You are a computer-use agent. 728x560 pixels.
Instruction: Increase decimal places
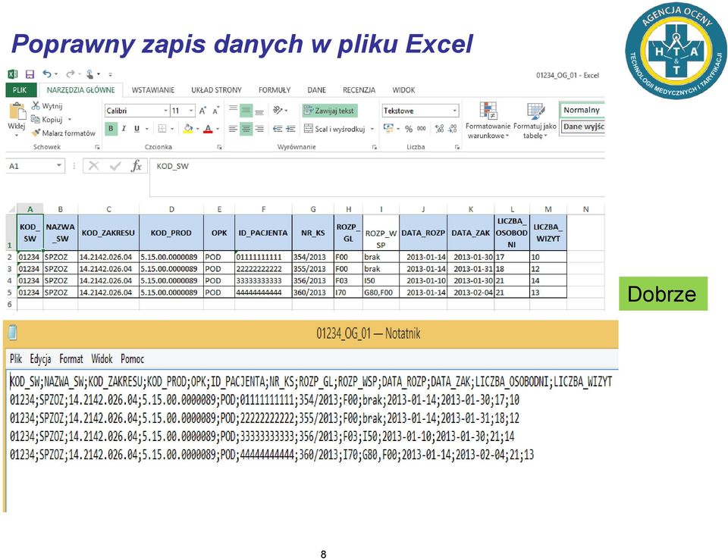click(x=440, y=129)
